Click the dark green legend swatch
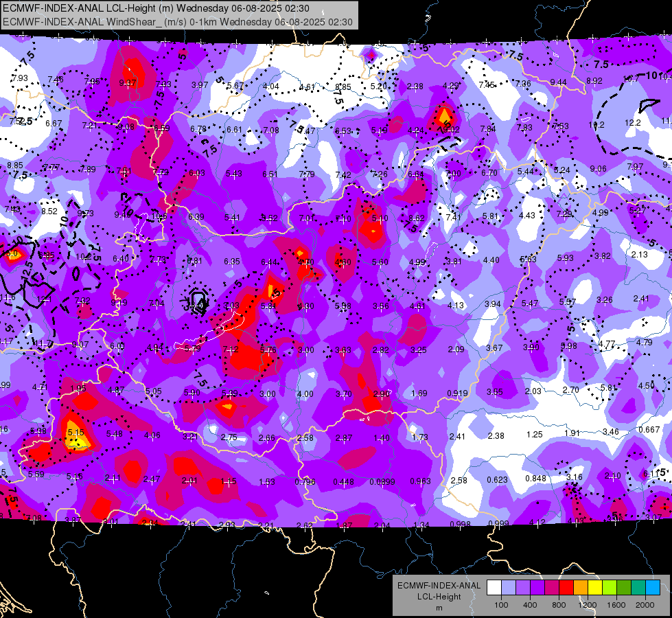 pos(624,588)
